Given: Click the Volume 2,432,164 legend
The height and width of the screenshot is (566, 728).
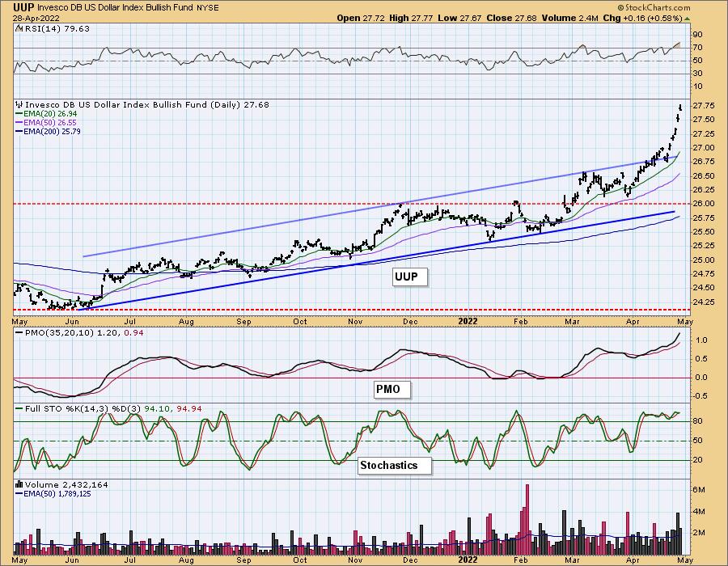Looking at the screenshot, I should 61,485.
